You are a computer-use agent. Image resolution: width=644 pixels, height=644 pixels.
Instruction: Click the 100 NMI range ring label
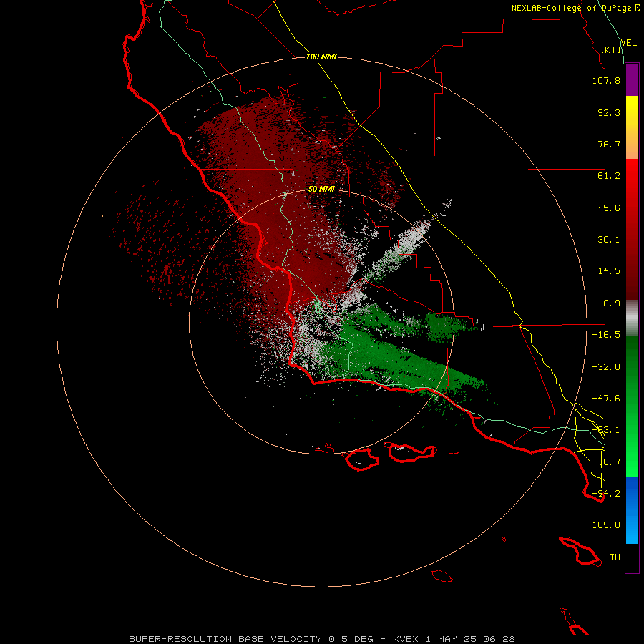321,57
